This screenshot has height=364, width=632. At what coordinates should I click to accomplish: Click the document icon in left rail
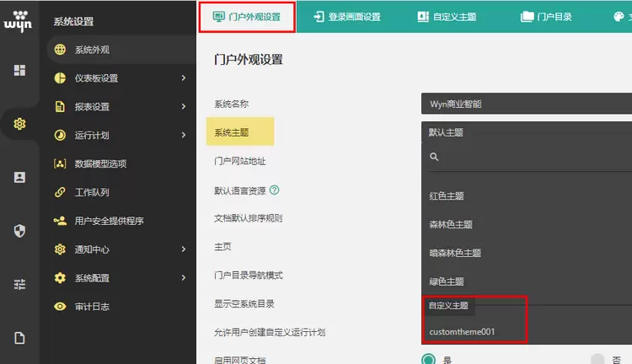point(19,338)
